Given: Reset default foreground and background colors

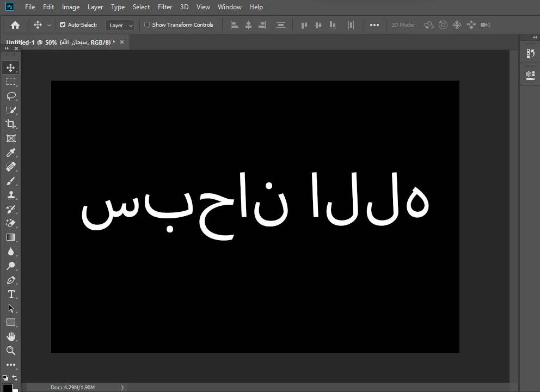Looking at the screenshot, I should click(5, 377).
